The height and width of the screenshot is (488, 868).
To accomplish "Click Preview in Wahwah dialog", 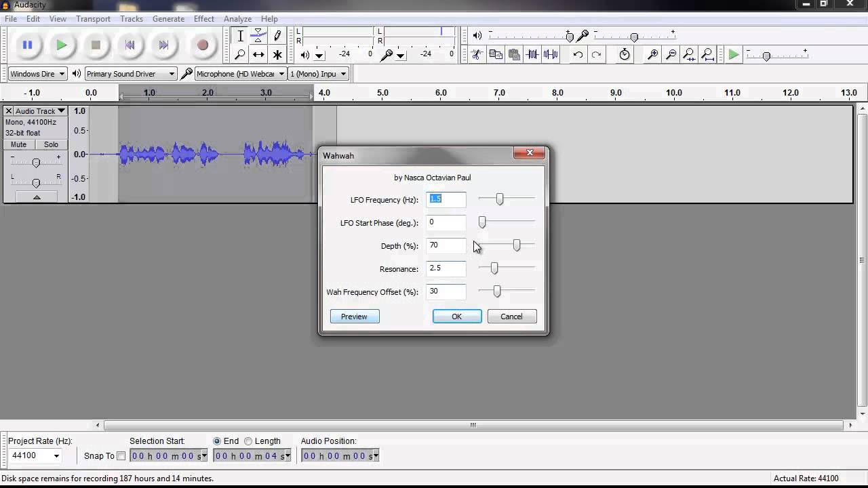I will (355, 317).
